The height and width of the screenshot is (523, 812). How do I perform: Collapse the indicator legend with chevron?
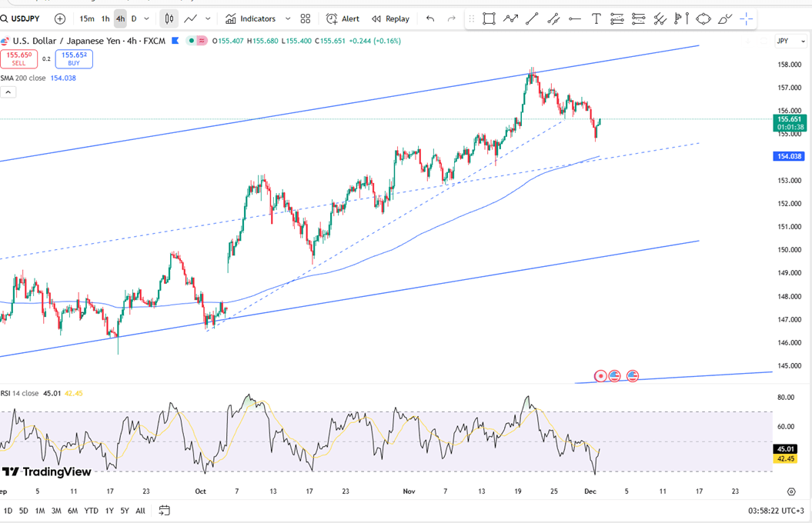point(8,92)
